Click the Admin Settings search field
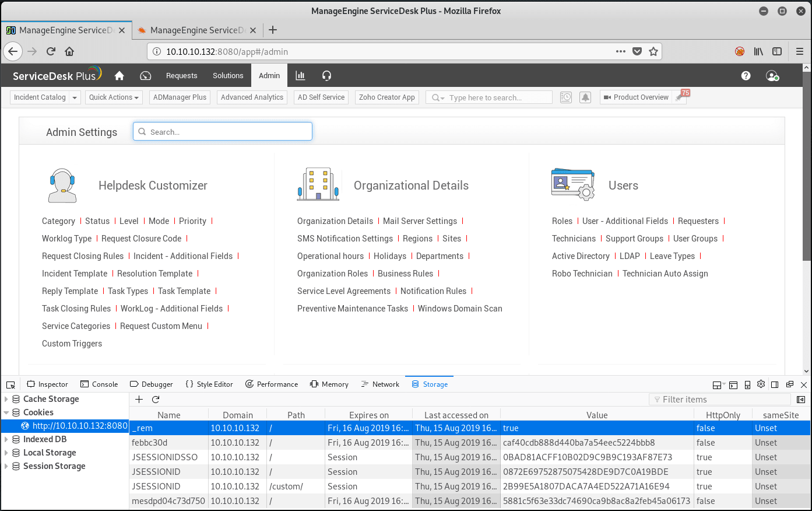 point(223,131)
